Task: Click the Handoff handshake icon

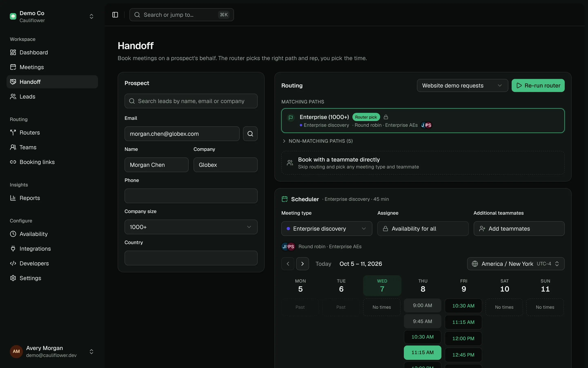Action: tap(13, 82)
